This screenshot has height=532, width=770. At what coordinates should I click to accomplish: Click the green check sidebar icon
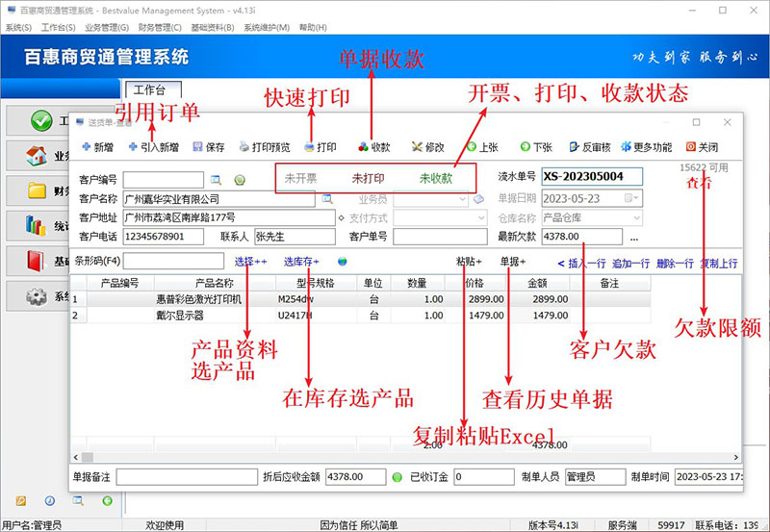click(41, 120)
